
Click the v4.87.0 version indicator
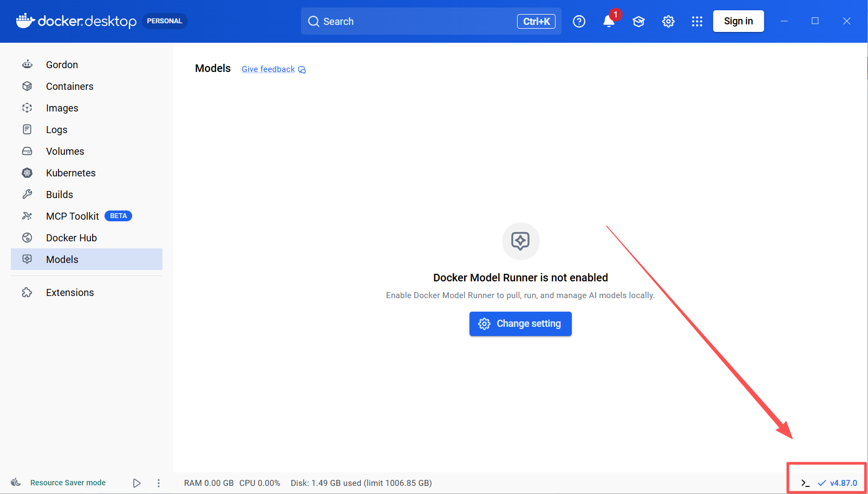pos(838,483)
